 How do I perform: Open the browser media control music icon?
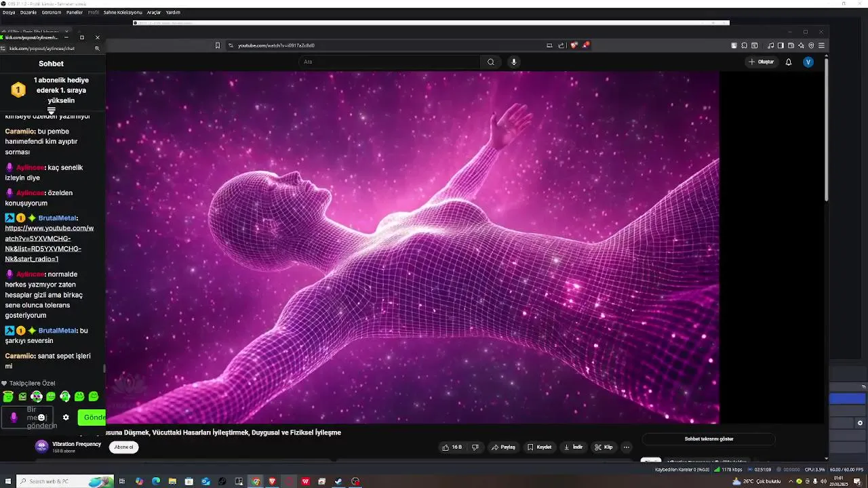[771, 45]
